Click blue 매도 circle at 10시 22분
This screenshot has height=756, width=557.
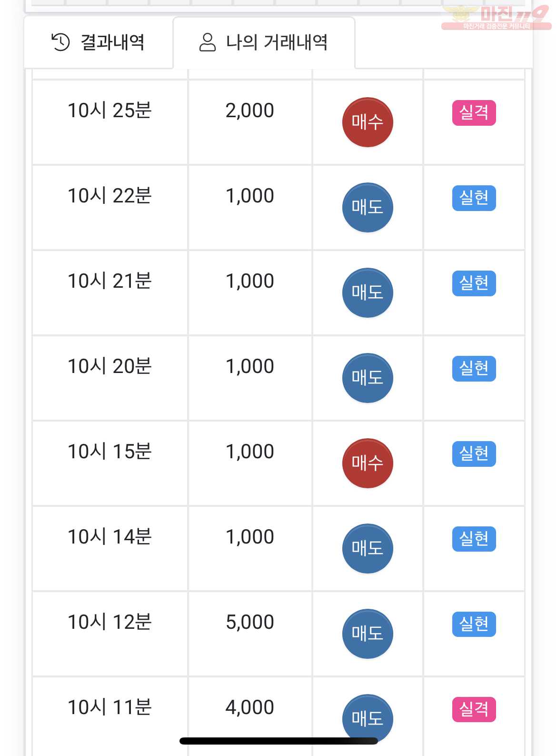pyautogui.click(x=368, y=208)
